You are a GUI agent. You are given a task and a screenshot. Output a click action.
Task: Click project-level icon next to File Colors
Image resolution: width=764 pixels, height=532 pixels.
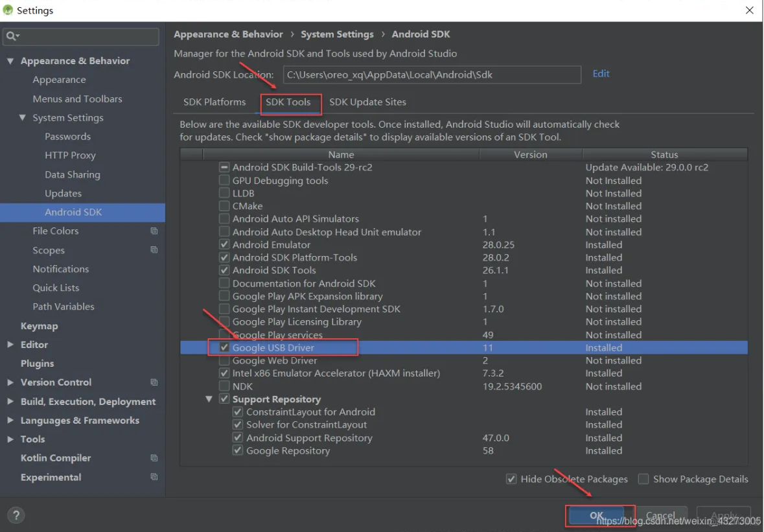coord(154,231)
